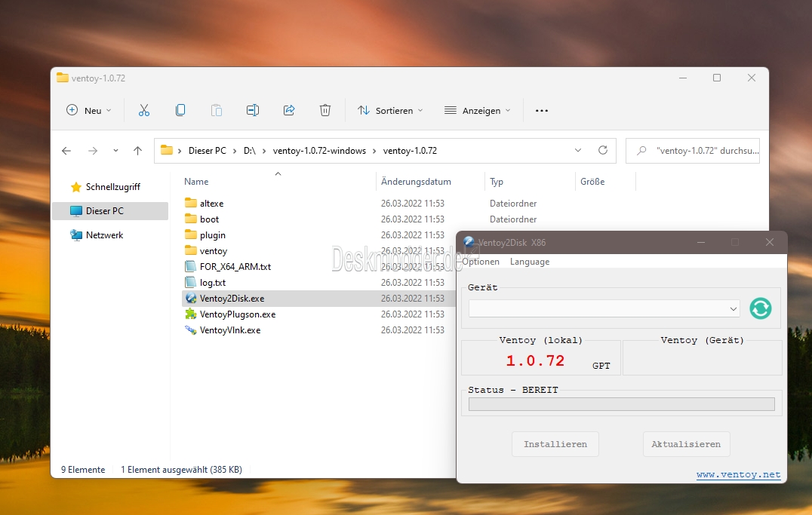Click the Rename icon in Explorer toolbar

point(253,110)
